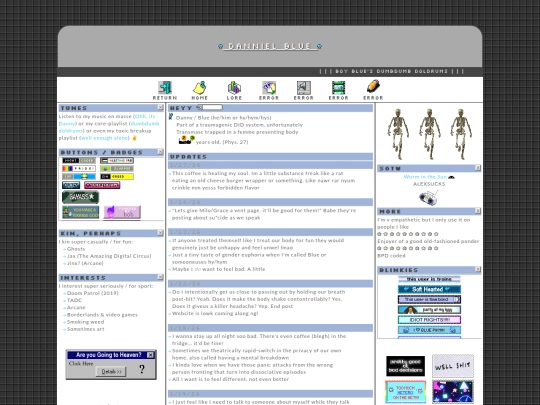
Task: Click the ERROR icon with film strip
Action: pyautogui.click(x=339, y=87)
